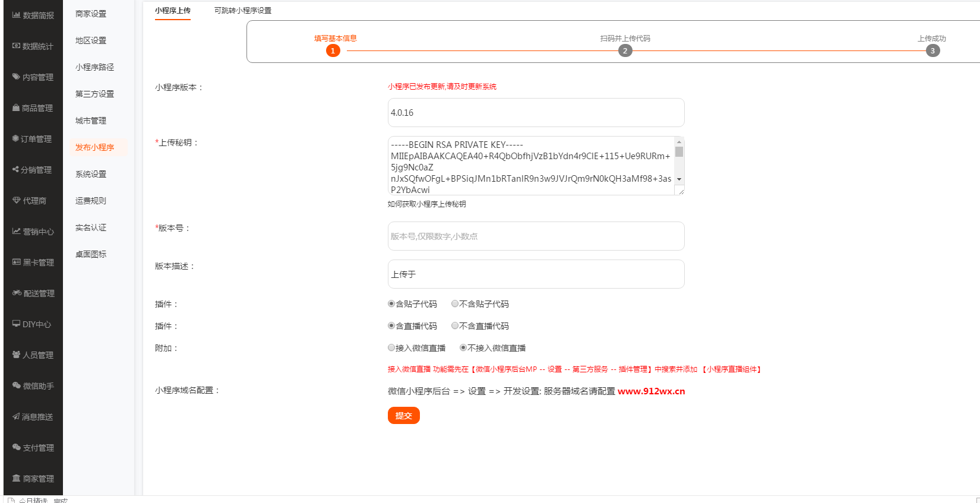The height and width of the screenshot is (503, 980).
Task: Switch to the 可跳转小程序设置 tab
Action: pos(242,11)
